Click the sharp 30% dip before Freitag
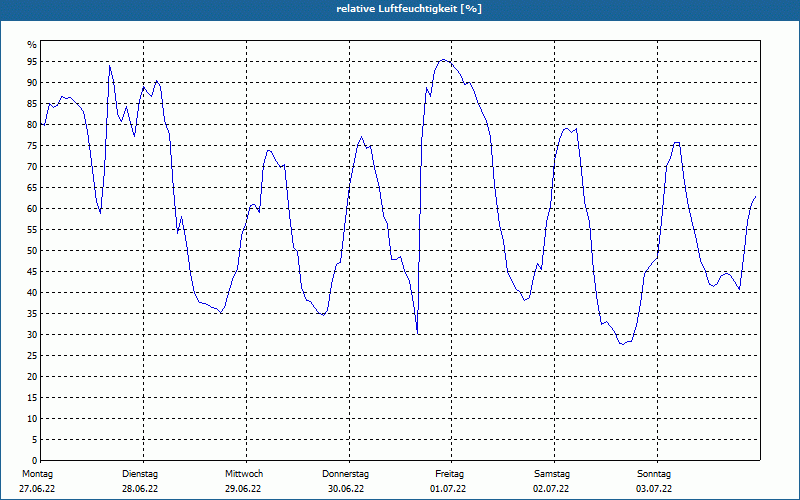Screen dimensions: 800x500 click(418, 333)
